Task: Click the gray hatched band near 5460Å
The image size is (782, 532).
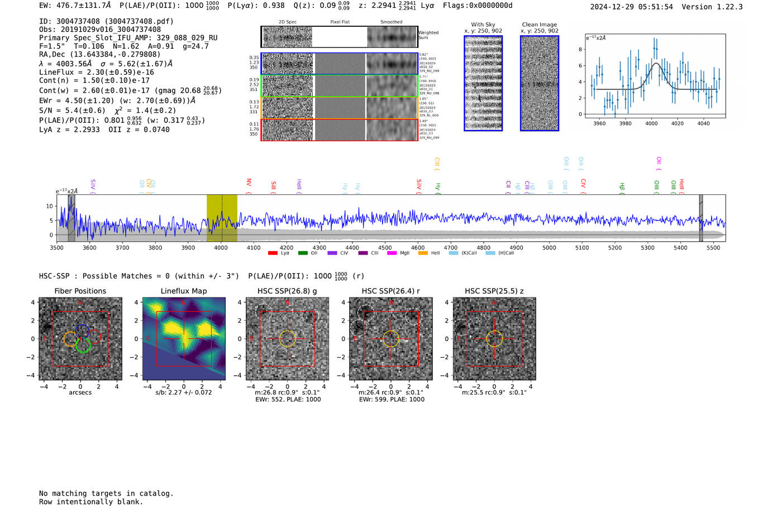Action: pos(701,218)
